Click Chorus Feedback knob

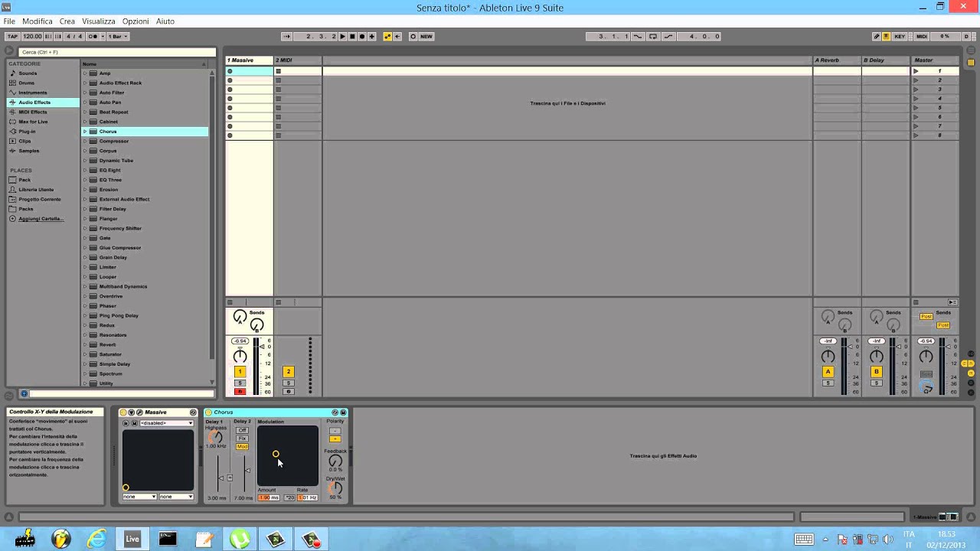(x=335, y=461)
